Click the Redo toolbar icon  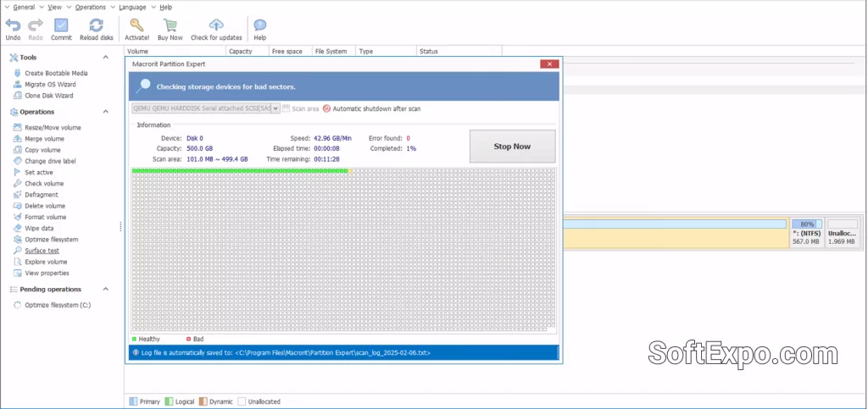coord(36,25)
